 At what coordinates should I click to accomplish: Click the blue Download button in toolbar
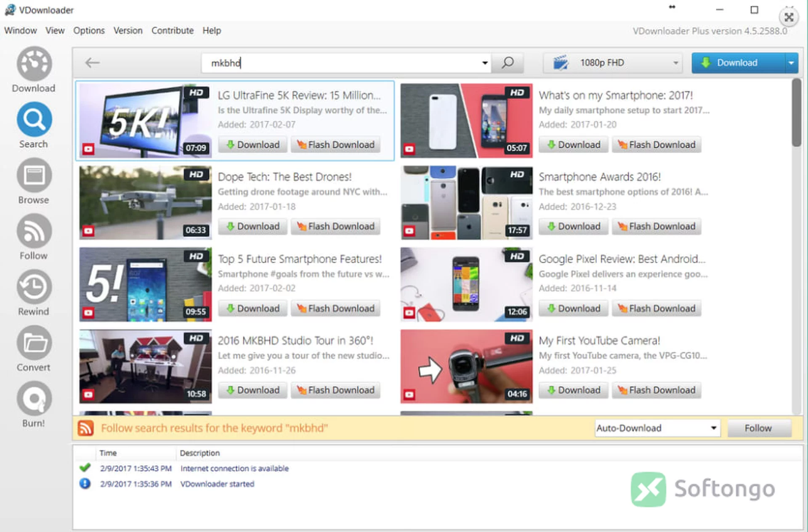pos(738,63)
